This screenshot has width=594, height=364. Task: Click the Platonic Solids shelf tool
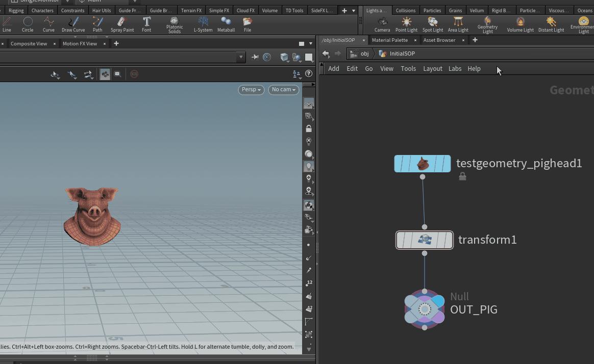click(x=175, y=24)
